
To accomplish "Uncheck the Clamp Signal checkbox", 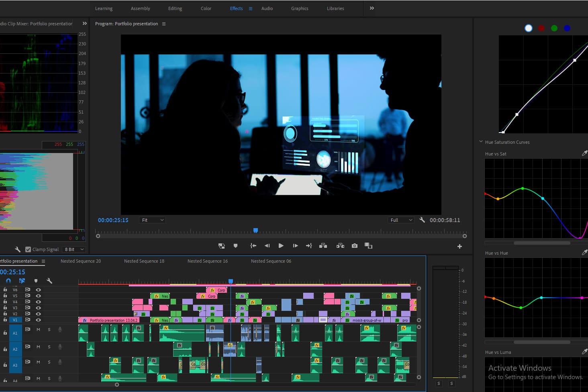I will (x=28, y=249).
